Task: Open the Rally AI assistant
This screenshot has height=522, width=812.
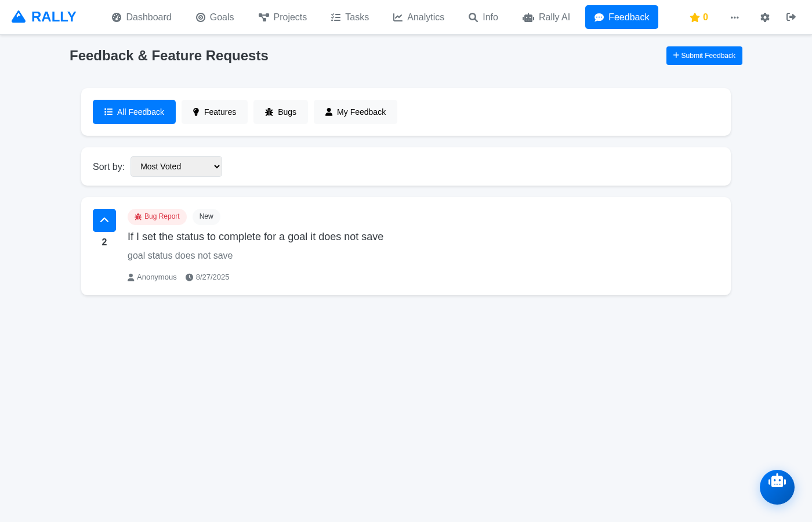Action: pos(546,17)
